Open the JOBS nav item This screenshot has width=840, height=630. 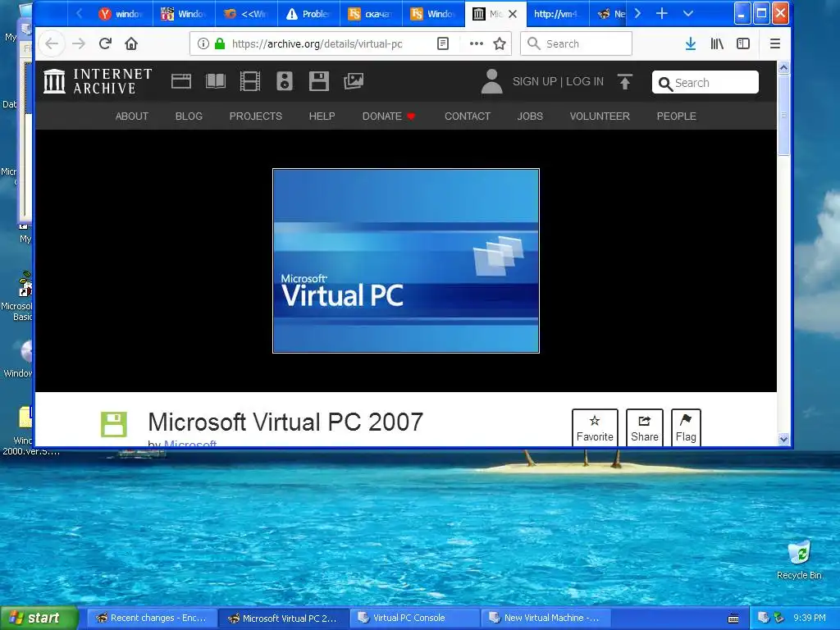[x=530, y=116]
